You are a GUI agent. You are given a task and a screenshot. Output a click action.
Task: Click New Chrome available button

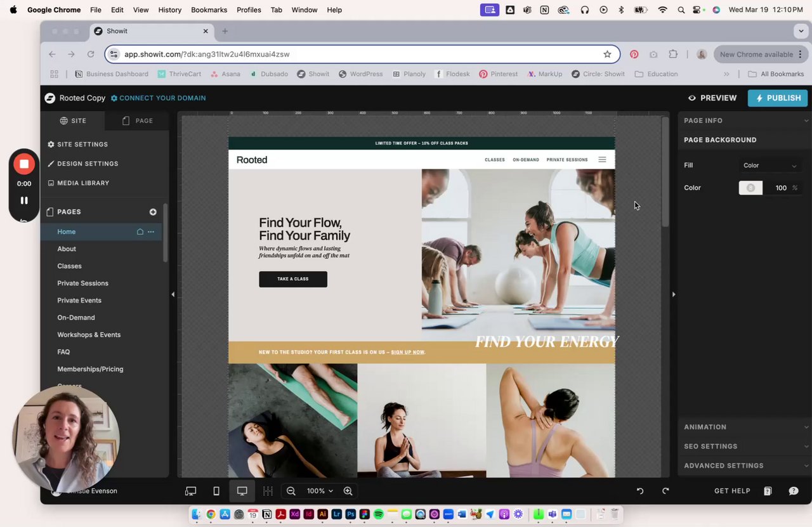(x=761, y=55)
